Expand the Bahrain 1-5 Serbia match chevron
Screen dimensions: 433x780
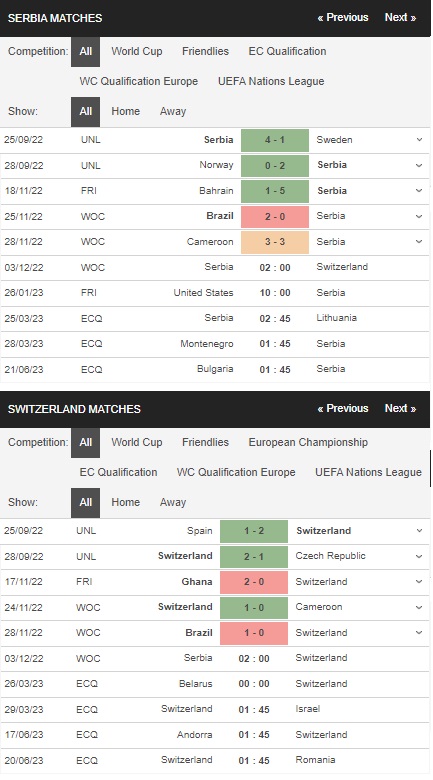pos(419,191)
